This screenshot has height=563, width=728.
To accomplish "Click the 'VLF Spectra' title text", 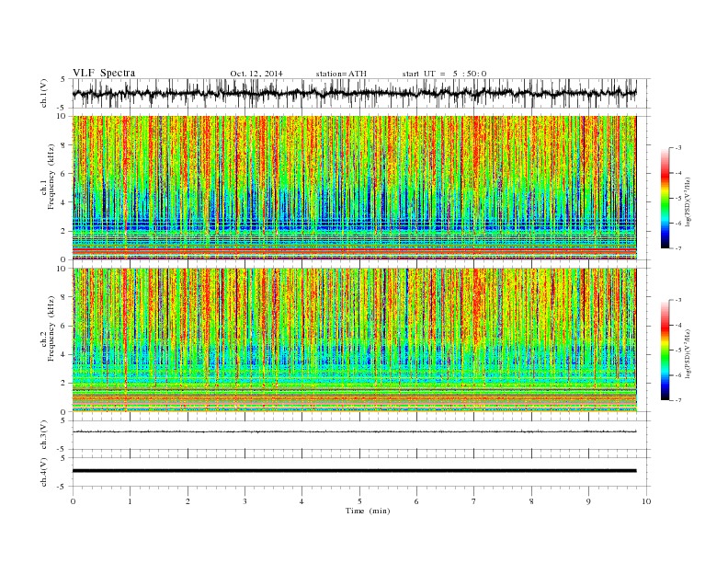I will tap(104, 73).
